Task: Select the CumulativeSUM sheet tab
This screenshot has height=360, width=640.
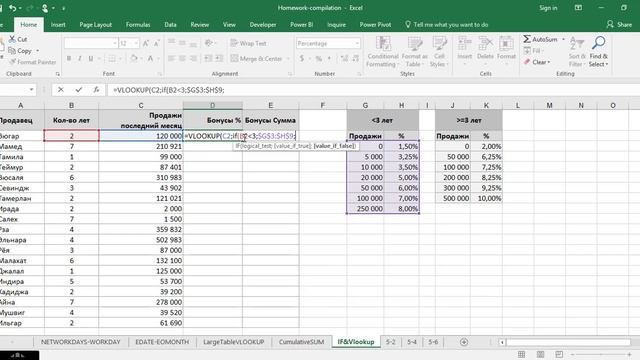Action: point(301,342)
